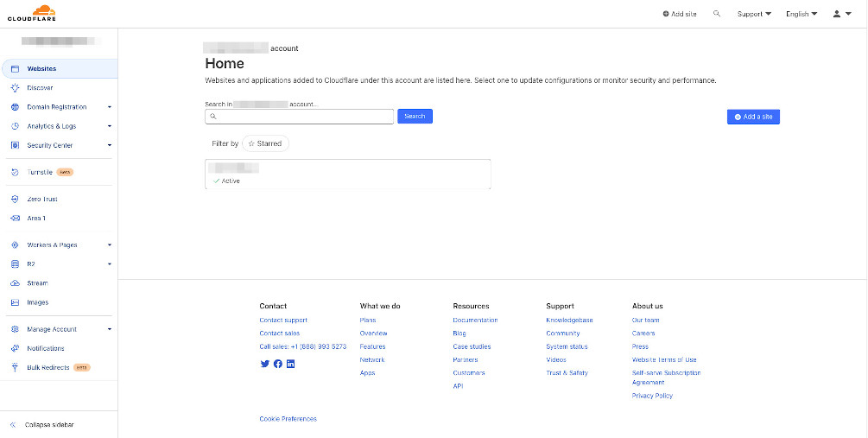Screen dimensions: 868x438
Task: Click the Cloudflare logo
Action: pos(32,13)
